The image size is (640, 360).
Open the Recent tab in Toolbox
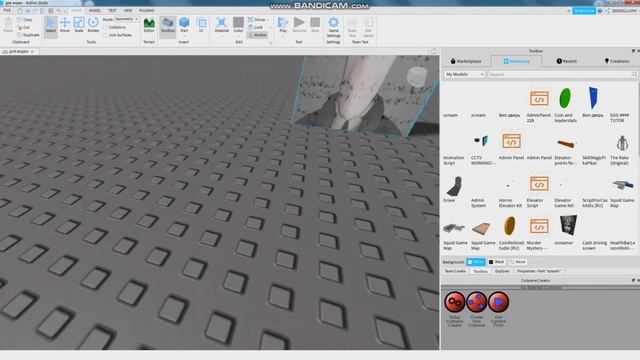(567, 61)
